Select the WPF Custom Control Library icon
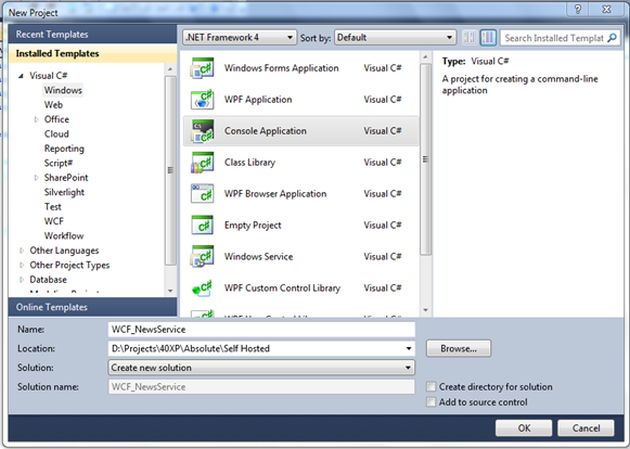 [x=202, y=288]
